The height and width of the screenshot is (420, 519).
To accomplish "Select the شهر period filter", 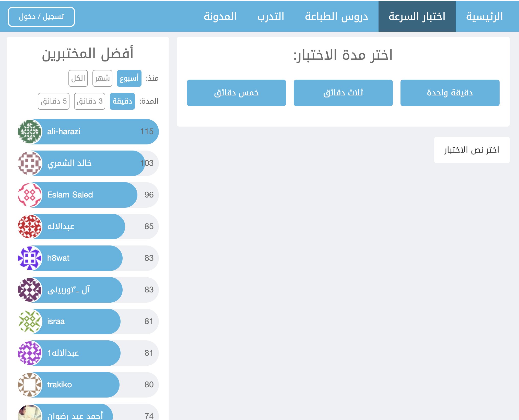I will [x=102, y=78].
